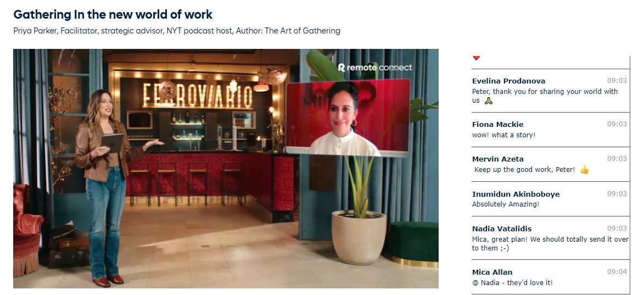Click the session title 'Gathering In the new world of work'
This screenshot has width=644, height=295.
click(x=113, y=14)
